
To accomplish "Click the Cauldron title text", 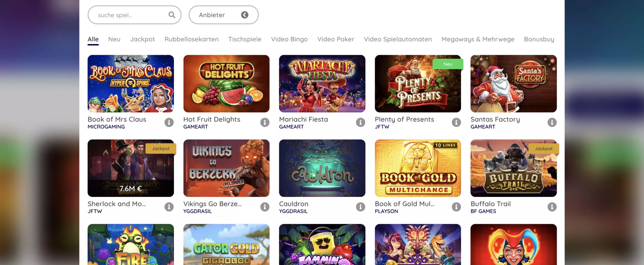I will point(293,204).
